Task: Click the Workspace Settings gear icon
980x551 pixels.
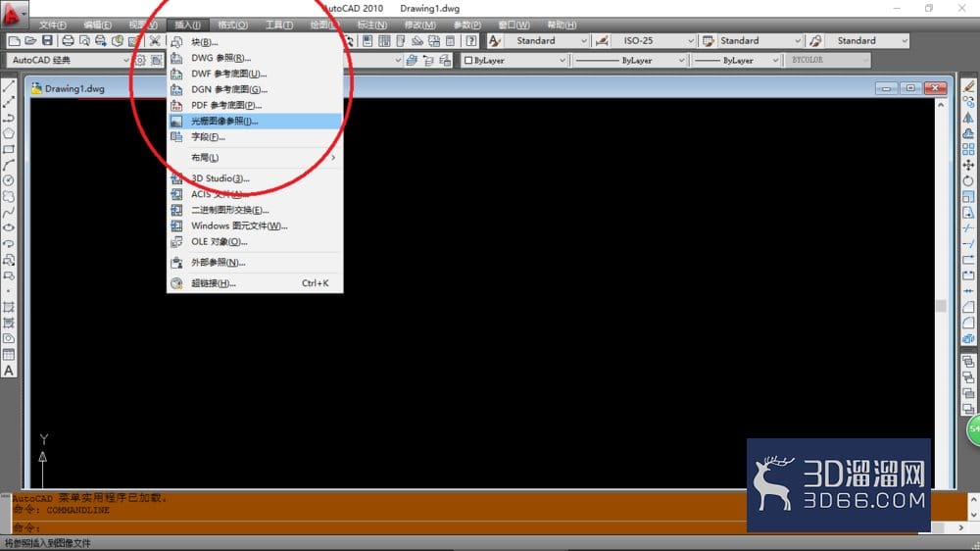Action: (140, 61)
